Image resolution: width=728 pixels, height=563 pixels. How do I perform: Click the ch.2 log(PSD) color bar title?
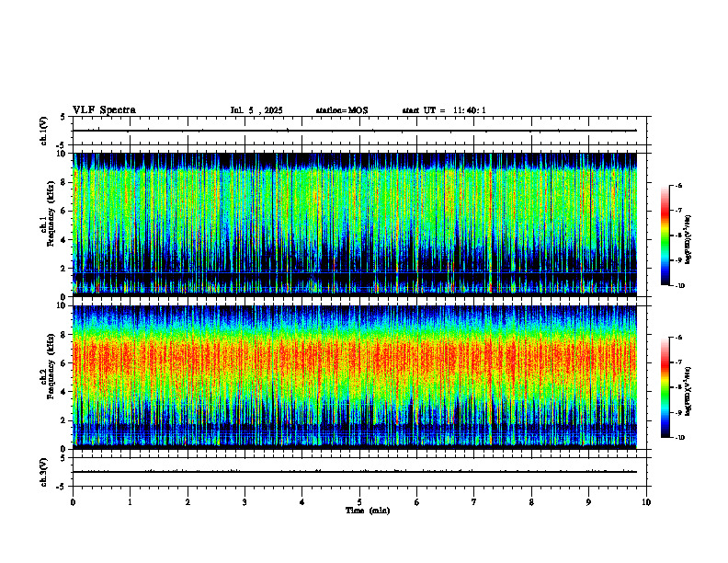(x=688, y=392)
